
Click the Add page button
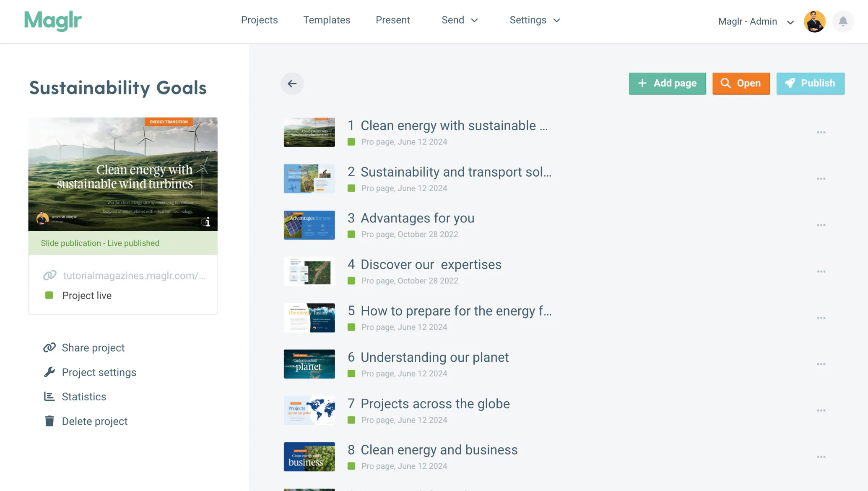pos(667,84)
